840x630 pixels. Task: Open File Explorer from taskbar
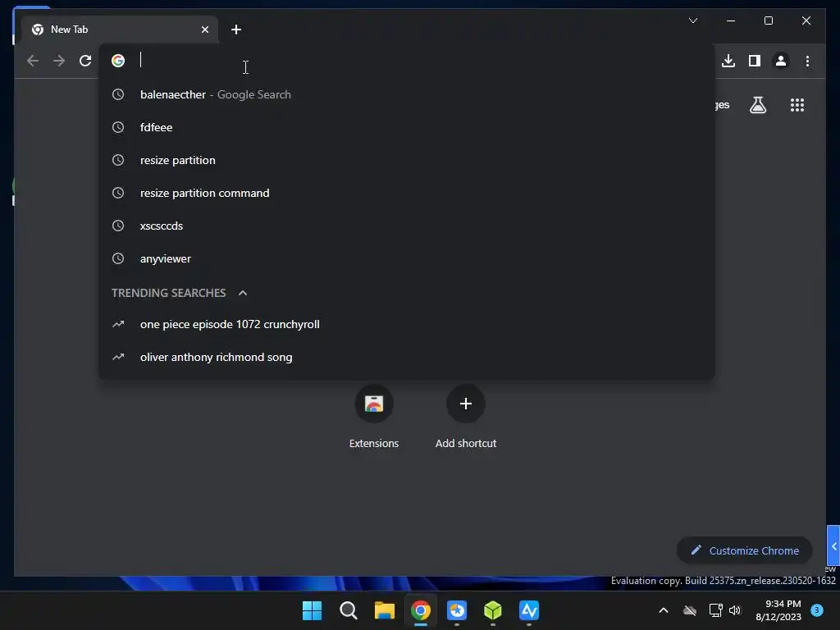(x=384, y=610)
